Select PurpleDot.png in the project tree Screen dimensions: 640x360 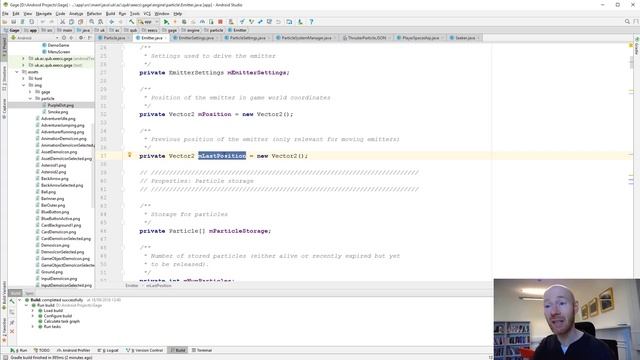[x=61, y=105]
